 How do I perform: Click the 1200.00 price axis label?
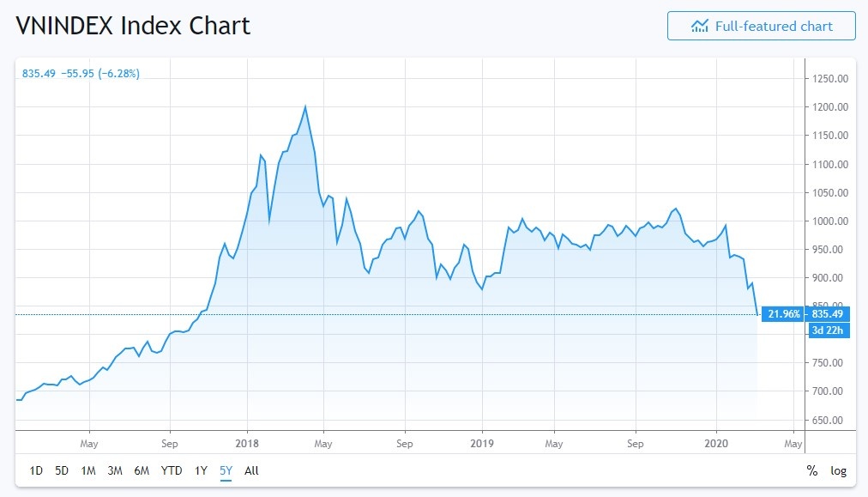pyautogui.click(x=829, y=107)
